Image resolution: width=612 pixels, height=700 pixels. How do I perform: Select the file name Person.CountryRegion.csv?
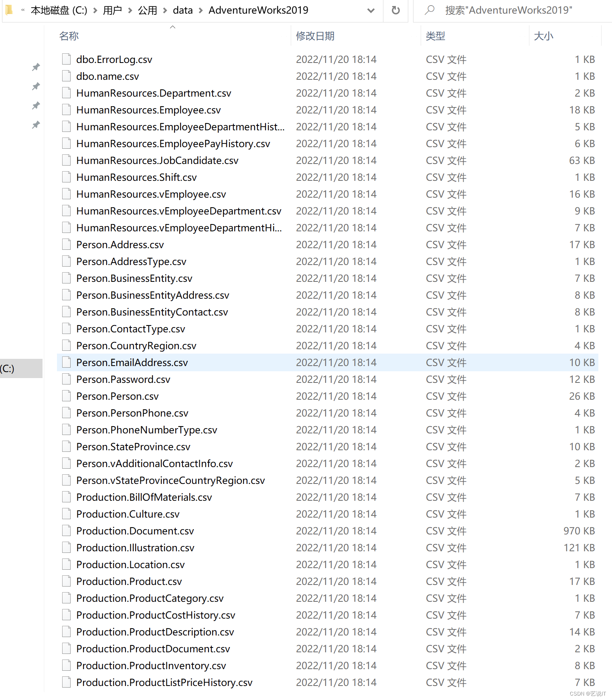click(x=136, y=346)
